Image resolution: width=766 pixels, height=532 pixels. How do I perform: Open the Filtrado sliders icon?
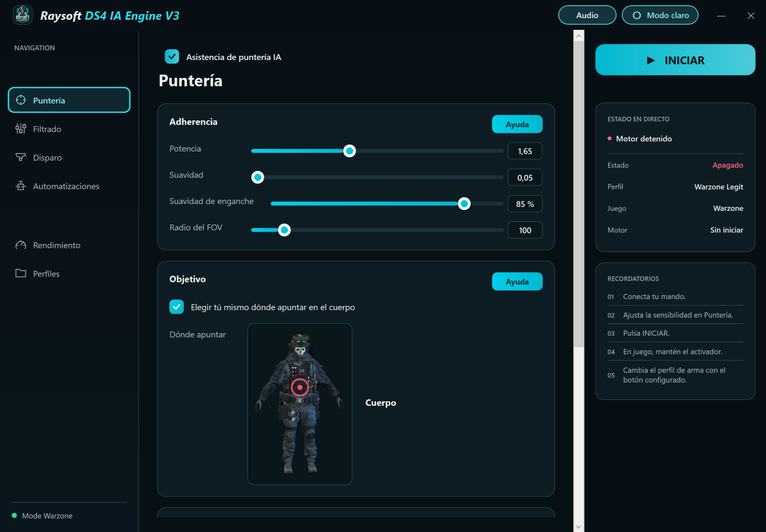click(21, 129)
